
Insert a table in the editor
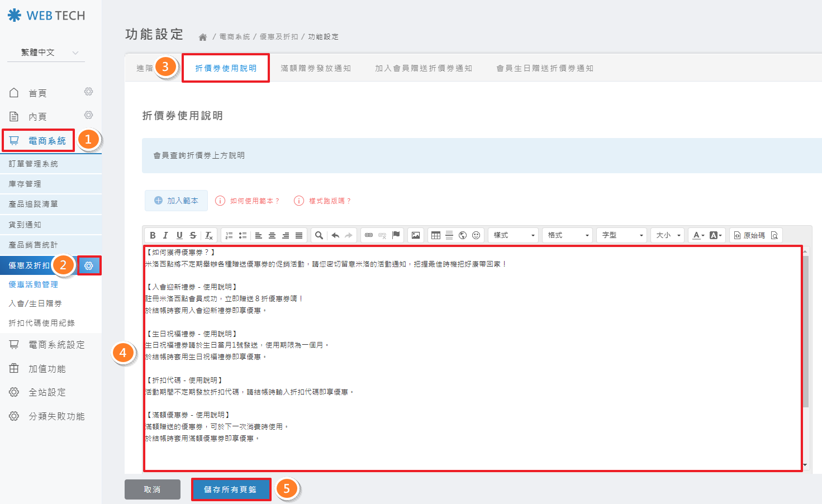tap(435, 235)
